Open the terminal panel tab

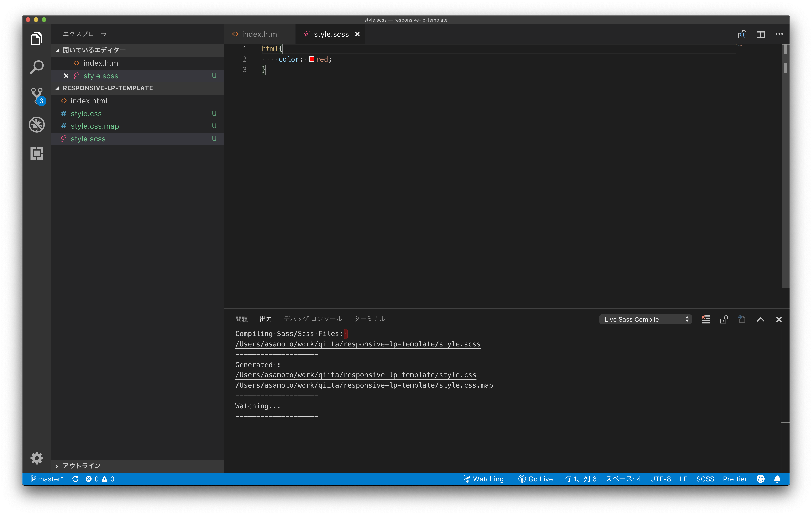pyautogui.click(x=369, y=319)
